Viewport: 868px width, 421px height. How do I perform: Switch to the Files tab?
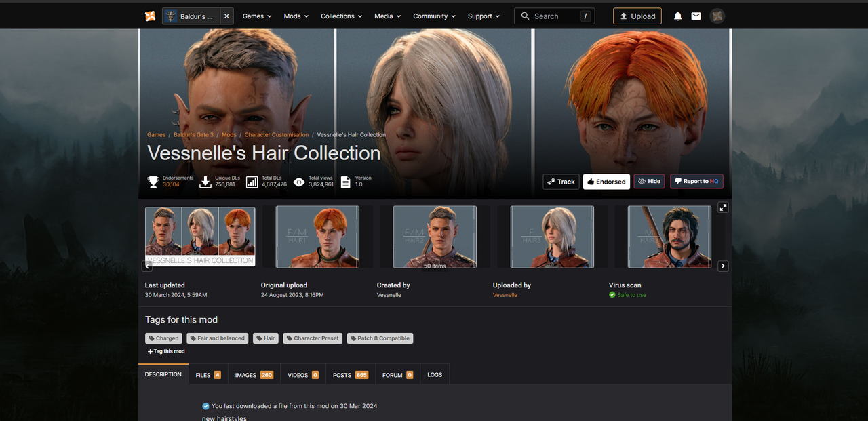(208, 374)
